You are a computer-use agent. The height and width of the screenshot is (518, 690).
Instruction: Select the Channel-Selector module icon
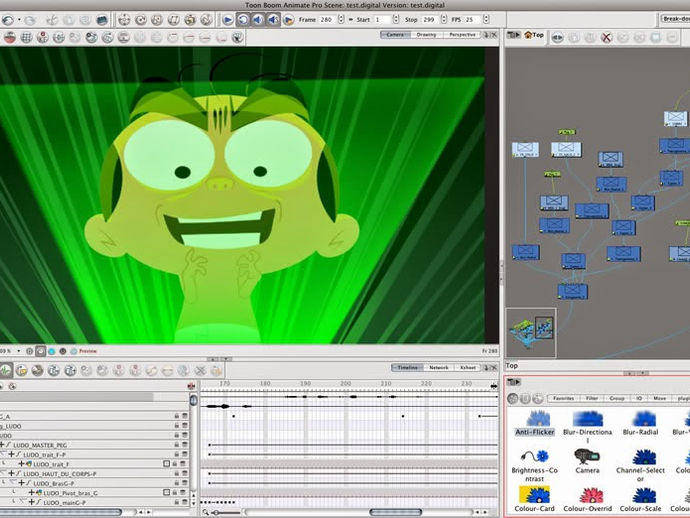[x=644, y=457]
